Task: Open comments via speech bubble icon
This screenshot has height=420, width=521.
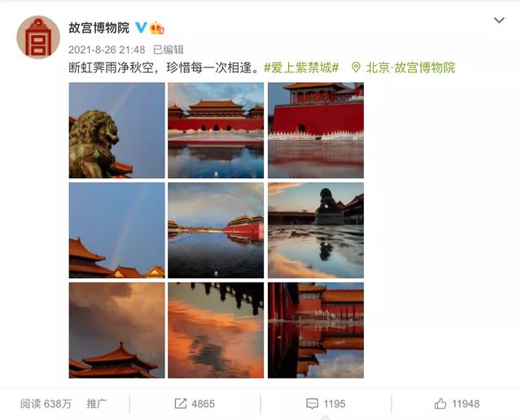Action: tap(312, 404)
